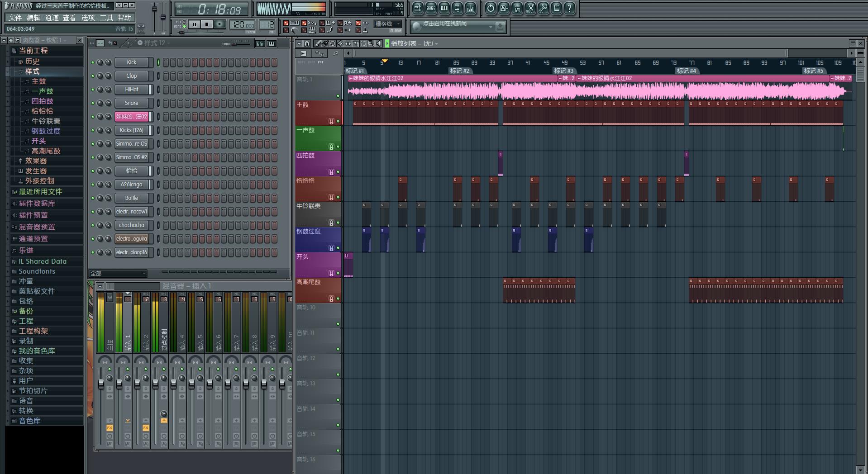This screenshot has width=868, height=474.
Task: Select the slice tool in playlist toolbar
Action: point(356,43)
